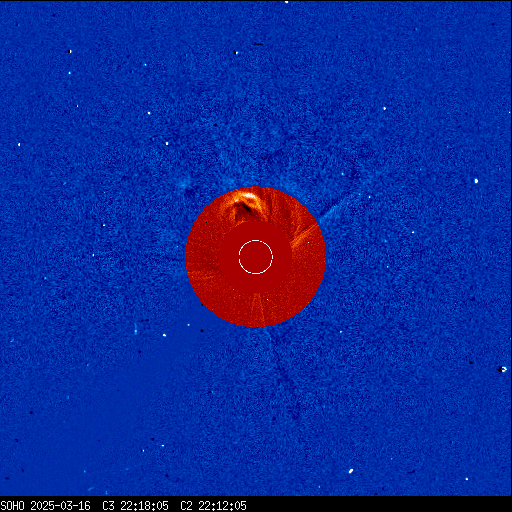Viewport: 512px width, 512px height.
Task: Select the faint vertical streak lower left of disk
Action: coord(136,328)
